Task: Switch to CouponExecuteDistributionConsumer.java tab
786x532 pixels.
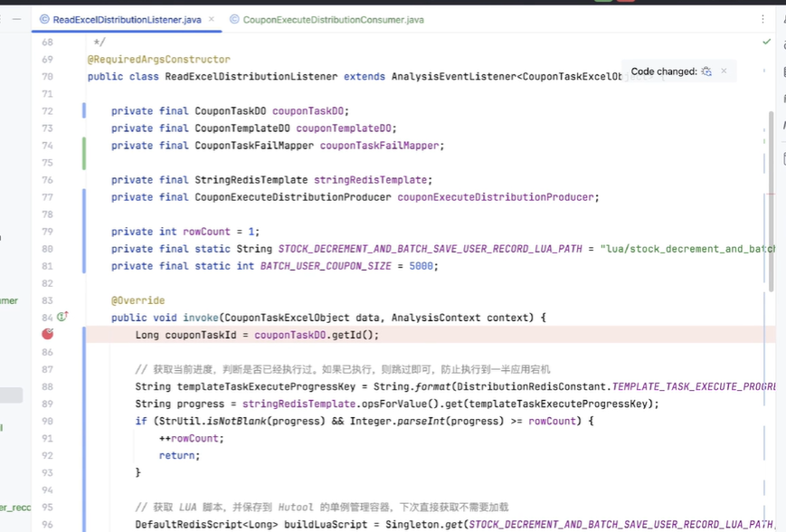Action: pos(333,19)
